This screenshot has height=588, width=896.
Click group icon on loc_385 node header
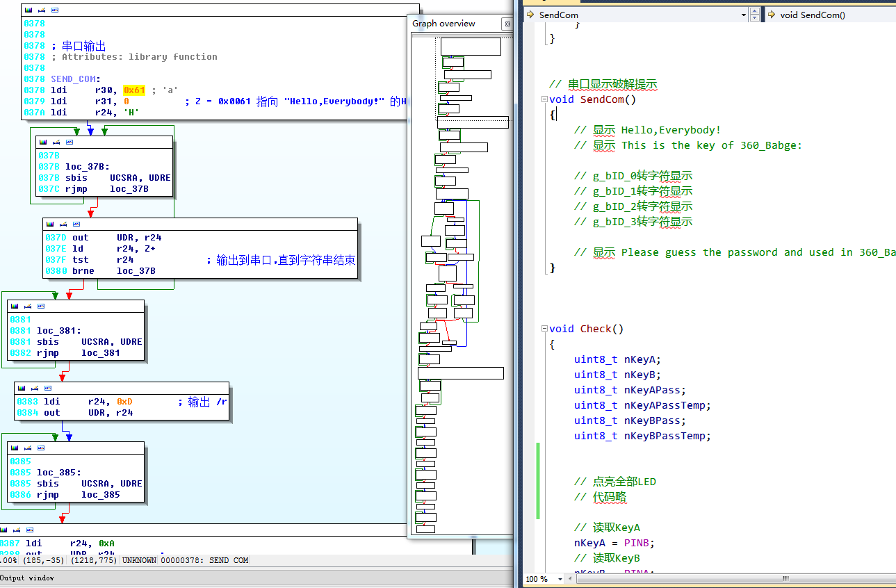[x=41, y=448]
